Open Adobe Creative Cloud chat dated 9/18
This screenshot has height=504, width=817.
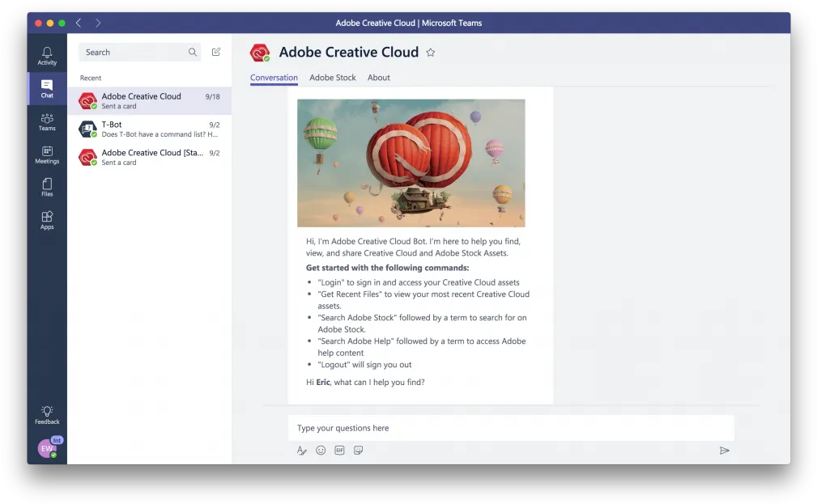(150, 101)
